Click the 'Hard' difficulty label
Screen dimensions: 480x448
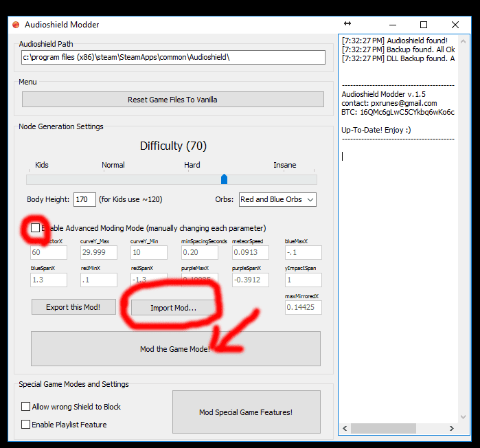point(192,165)
